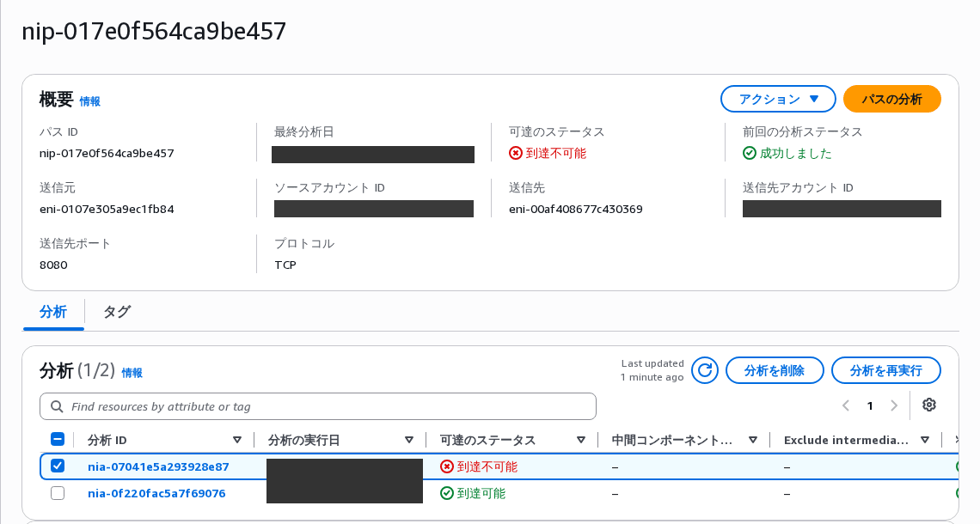The width and height of the screenshot is (980, 524).
Task: Click reachable status icon in nia-0f220fac5a7f69076 row
Action: pyautogui.click(x=447, y=493)
